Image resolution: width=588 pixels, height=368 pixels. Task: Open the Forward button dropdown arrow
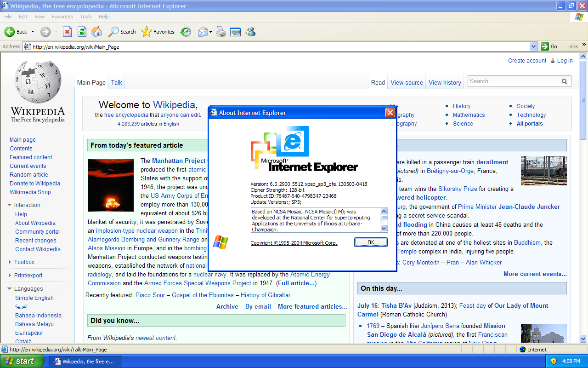56,32
